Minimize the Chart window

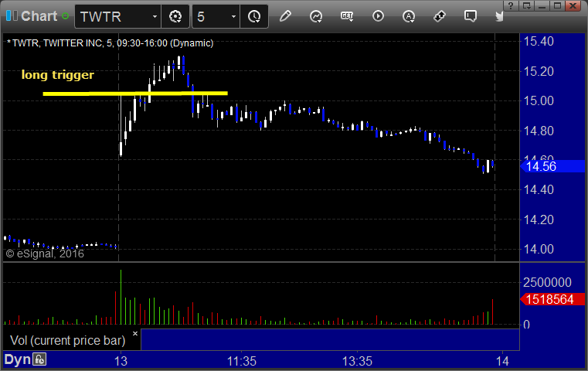[x=542, y=5]
